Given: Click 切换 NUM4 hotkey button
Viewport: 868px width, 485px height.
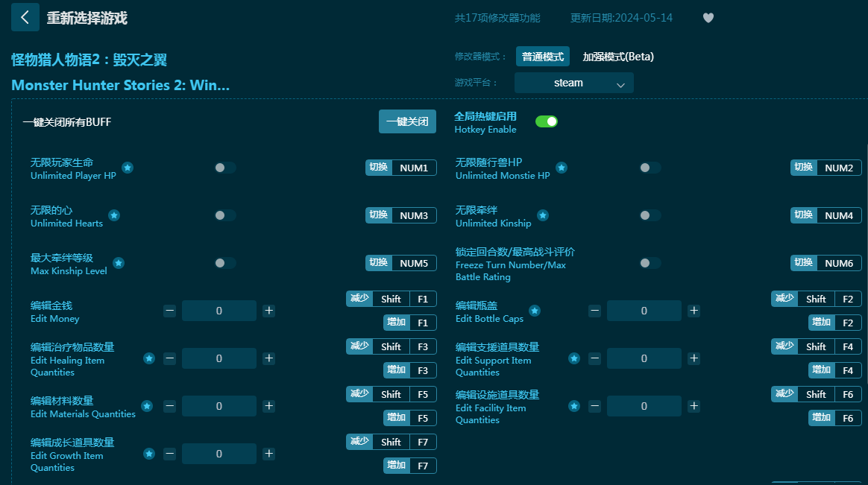Looking at the screenshot, I should 826,215.
